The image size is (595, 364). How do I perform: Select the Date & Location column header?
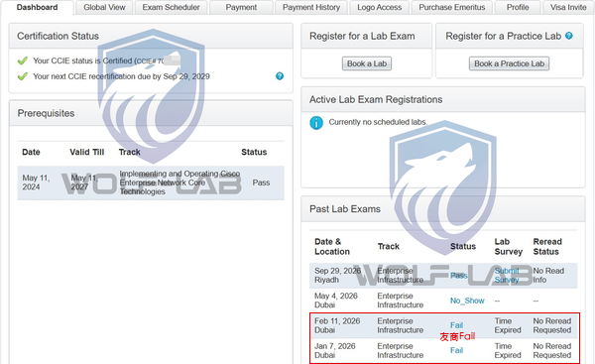click(332, 247)
